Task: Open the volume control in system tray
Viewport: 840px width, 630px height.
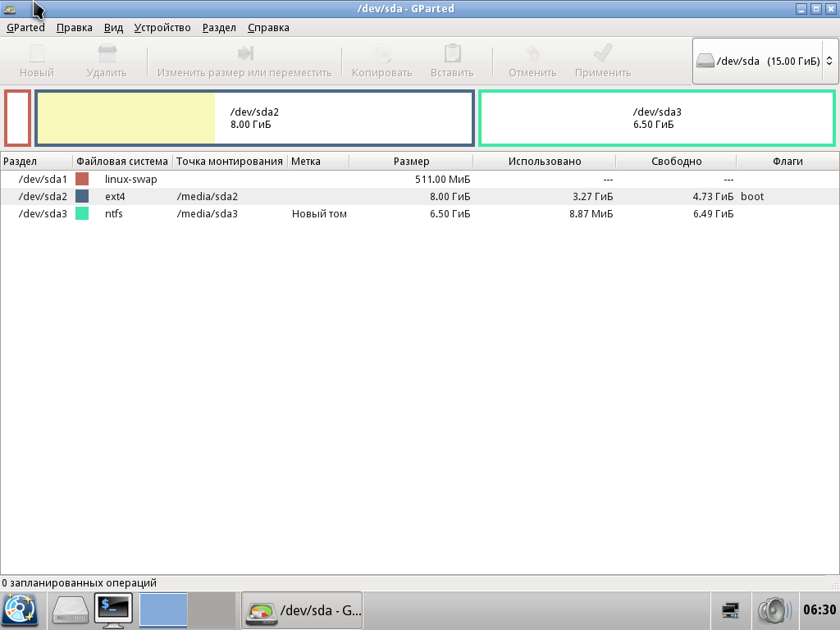Action: click(x=774, y=609)
